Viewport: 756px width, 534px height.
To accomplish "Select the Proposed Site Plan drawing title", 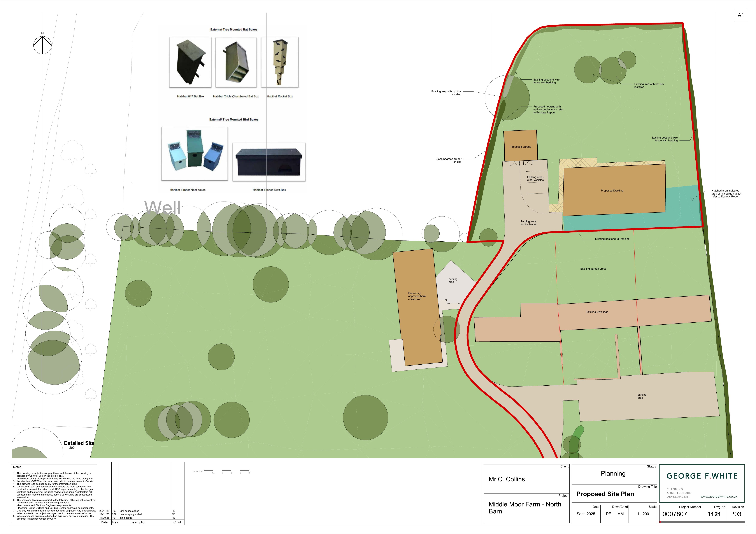I will click(x=605, y=494).
